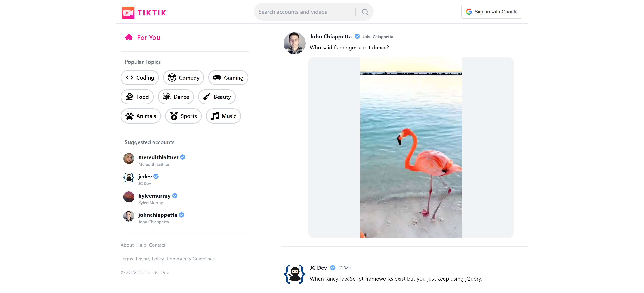644x293 pixels.
Task: Click the Dance swirl icon
Action: (x=167, y=97)
